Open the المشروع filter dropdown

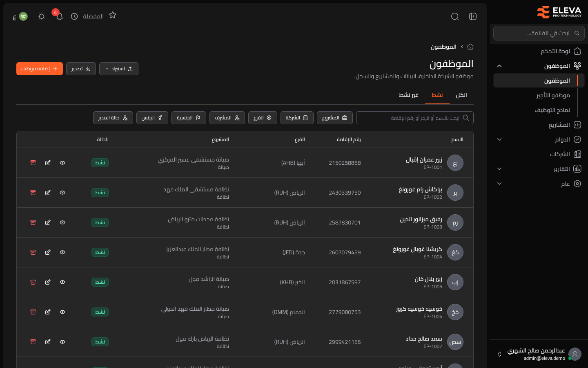click(335, 118)
